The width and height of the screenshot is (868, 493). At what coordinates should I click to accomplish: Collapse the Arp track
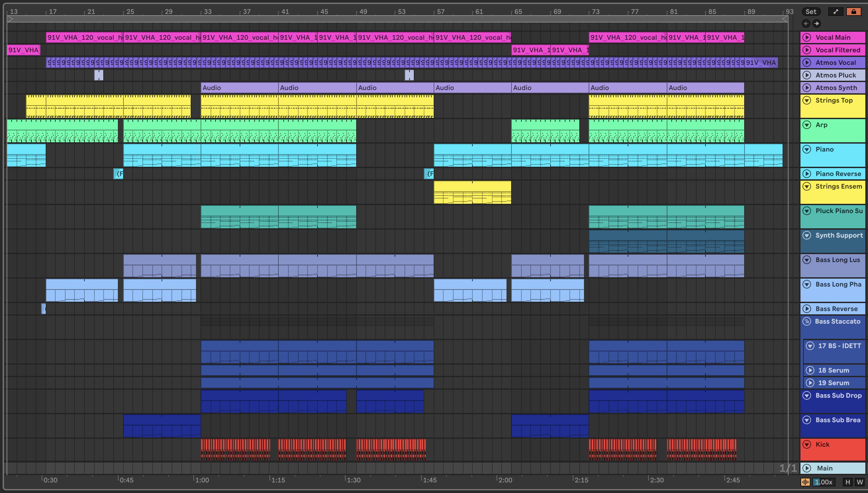807,125
